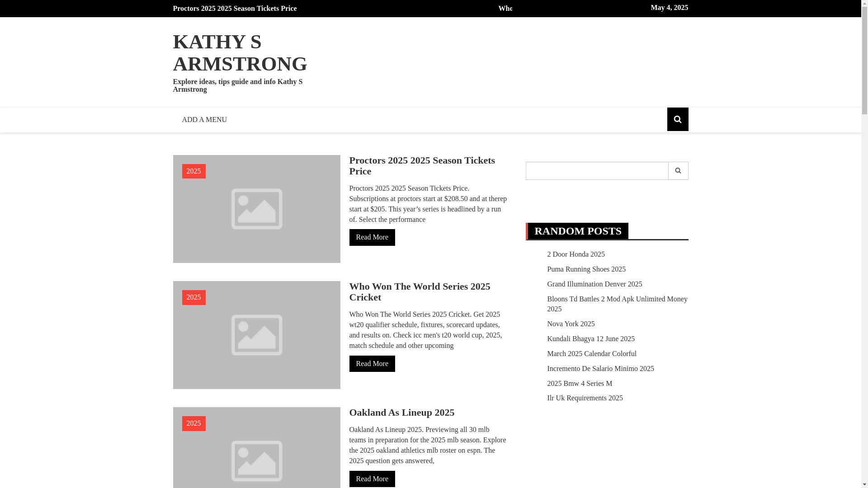Read More on Proctors Season Tickets post
868x488 pixels.
[x=372, y=237]
